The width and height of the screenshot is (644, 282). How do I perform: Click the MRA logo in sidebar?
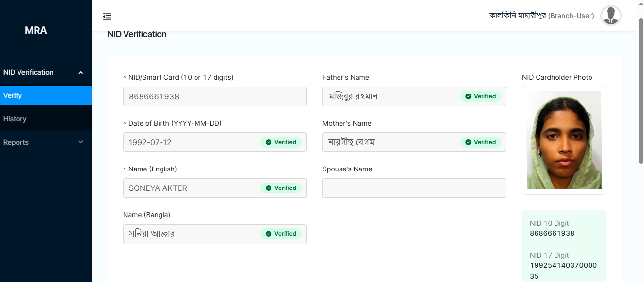point(36,30)
